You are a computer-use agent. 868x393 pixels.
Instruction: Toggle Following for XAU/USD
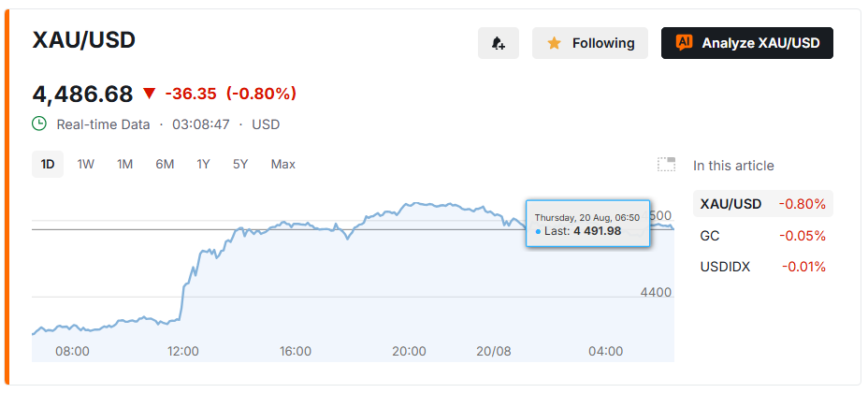(x=590, y=43)
